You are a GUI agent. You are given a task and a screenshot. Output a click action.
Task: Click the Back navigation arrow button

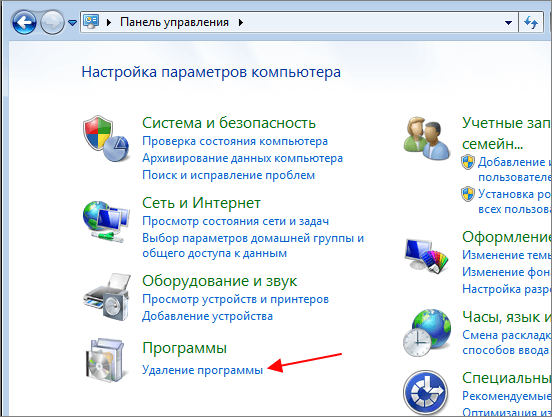point(24,23)
